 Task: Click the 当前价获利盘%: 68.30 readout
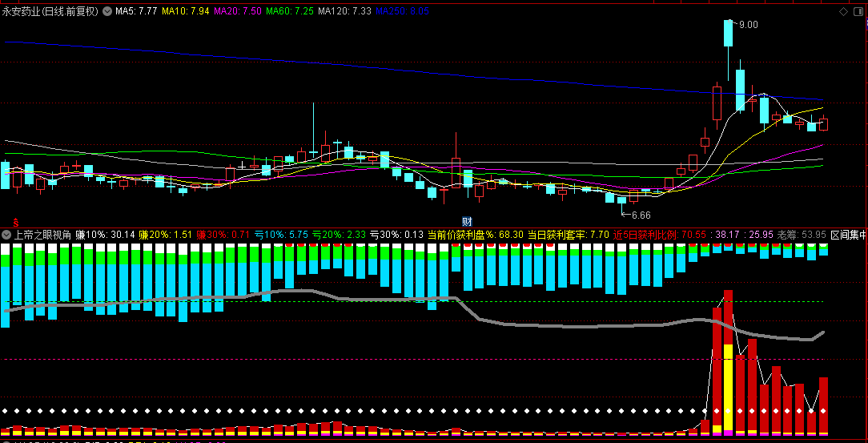[x=476, y=235]
